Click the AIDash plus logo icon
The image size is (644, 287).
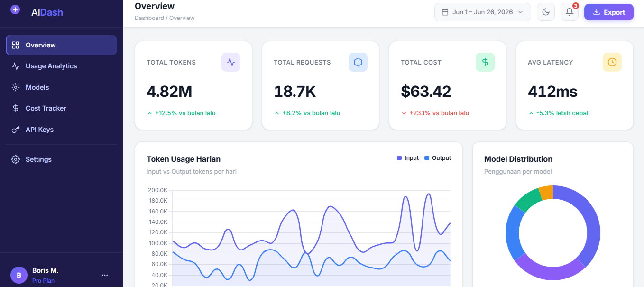(15, 9)
